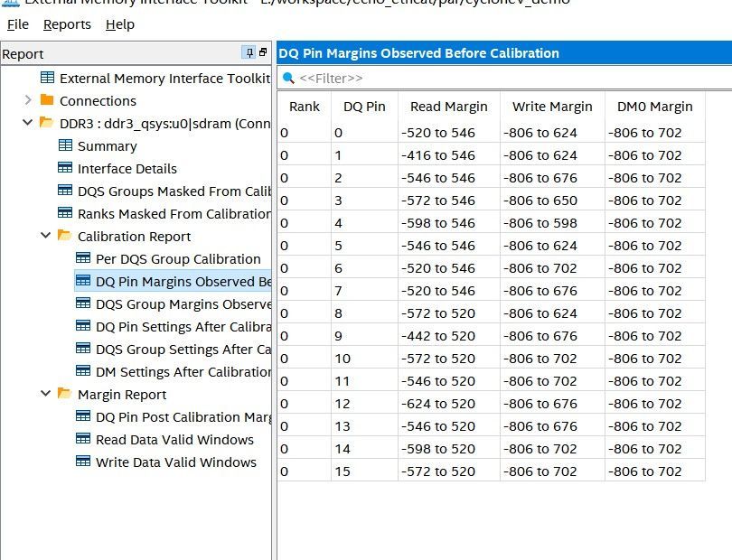This screenshot has height=560, width=732.
Task: Click the restore icon in Report panel header
Action: [263, 53]
